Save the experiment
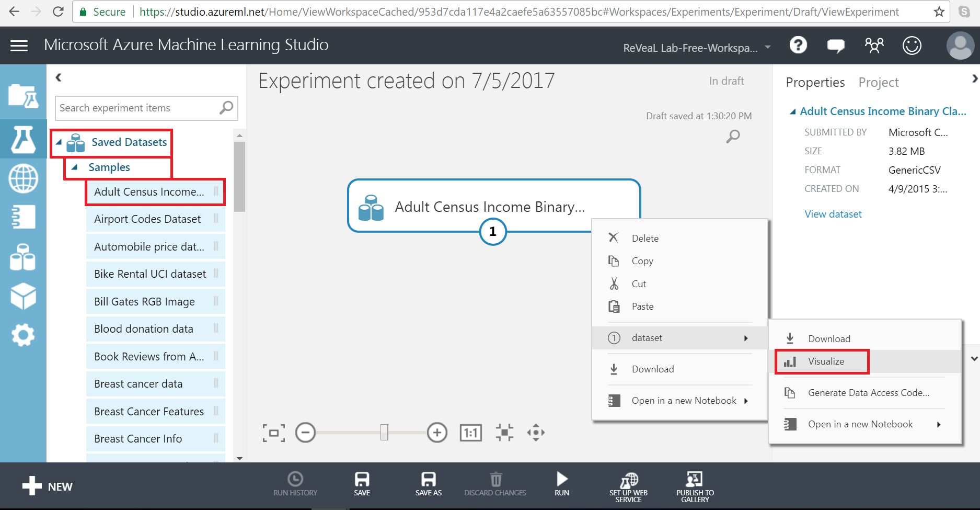Viewport: 980px width, 510px height. point(362,483)
